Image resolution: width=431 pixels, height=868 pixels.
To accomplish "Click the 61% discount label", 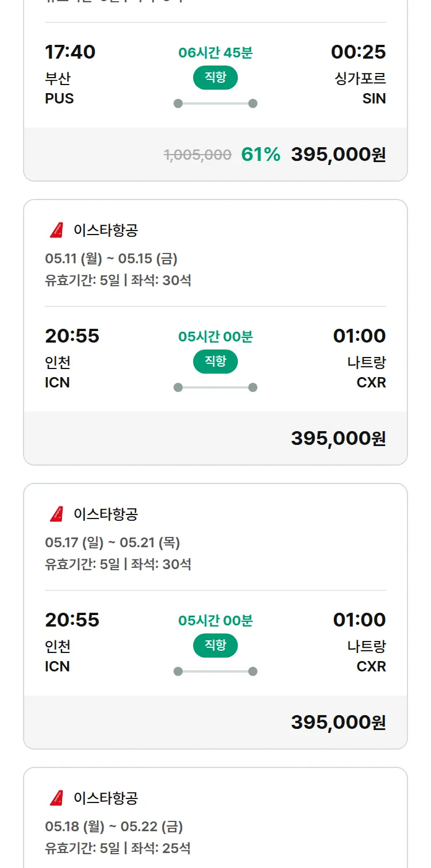I will [x=260, y=155].
